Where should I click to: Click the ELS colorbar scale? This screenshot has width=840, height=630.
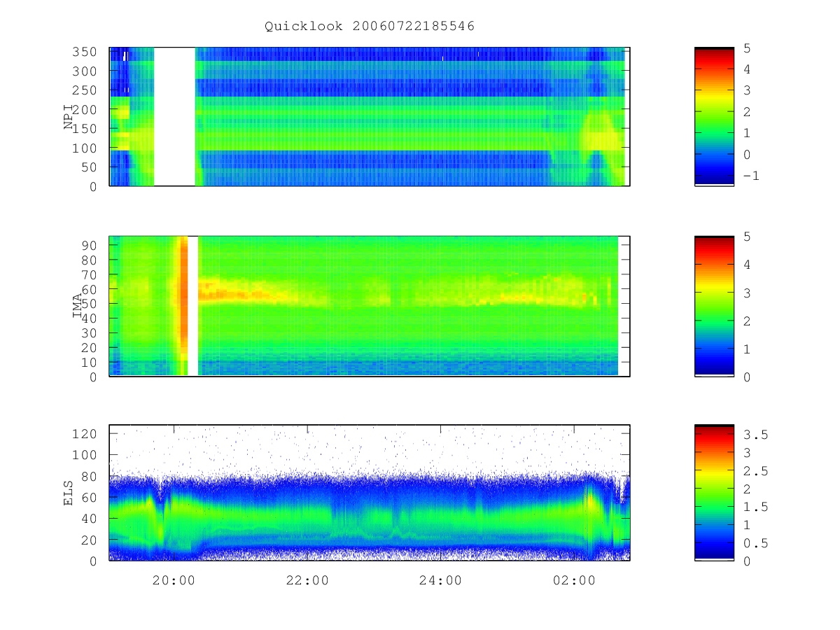pyautogui.click(x=714, y=493)
